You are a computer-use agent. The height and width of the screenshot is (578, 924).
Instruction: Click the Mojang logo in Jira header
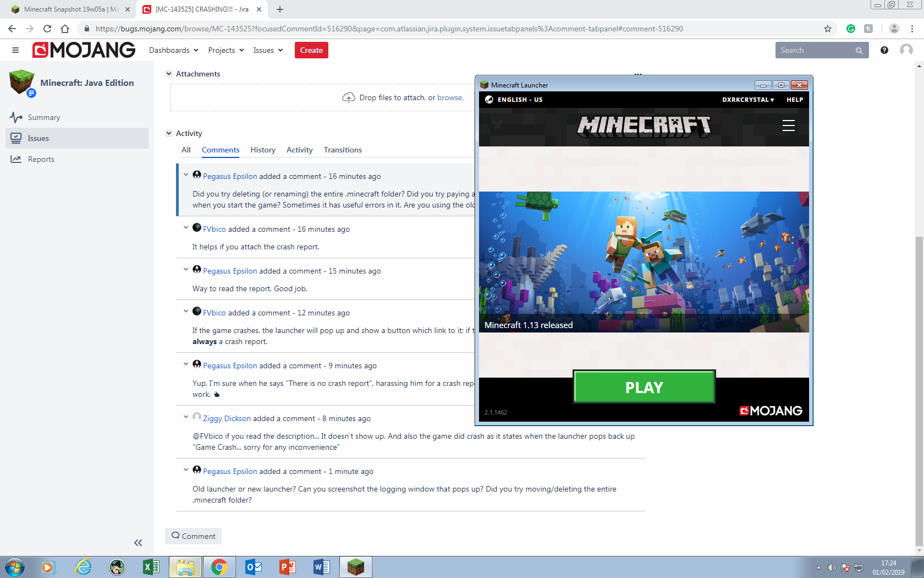[84, 50]
